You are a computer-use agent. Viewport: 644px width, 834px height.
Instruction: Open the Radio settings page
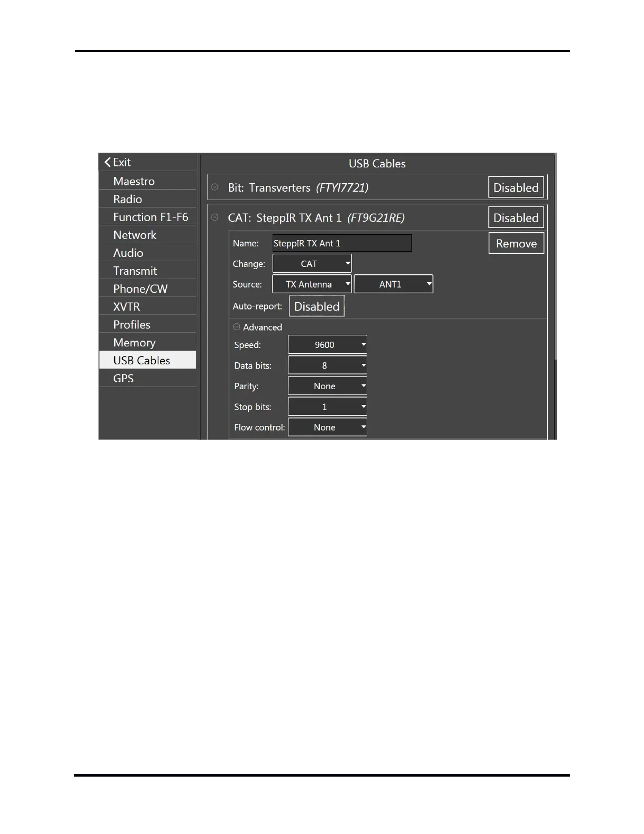(148, 198)
